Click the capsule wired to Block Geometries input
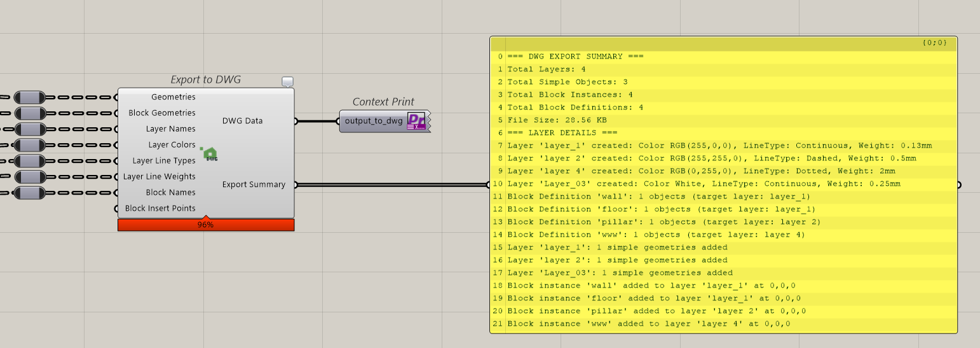This screenshot has height=348, width=980. [29, 113]
